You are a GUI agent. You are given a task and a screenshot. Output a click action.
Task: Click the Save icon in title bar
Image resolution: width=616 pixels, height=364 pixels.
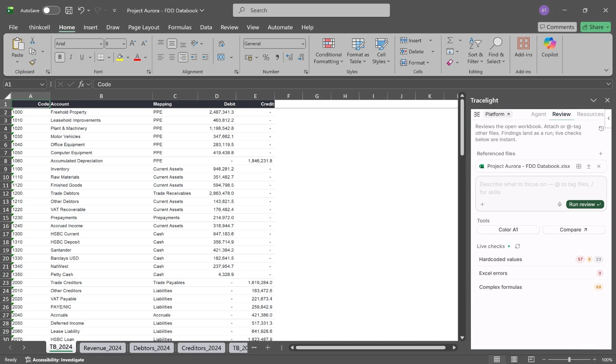coord(69,10)
